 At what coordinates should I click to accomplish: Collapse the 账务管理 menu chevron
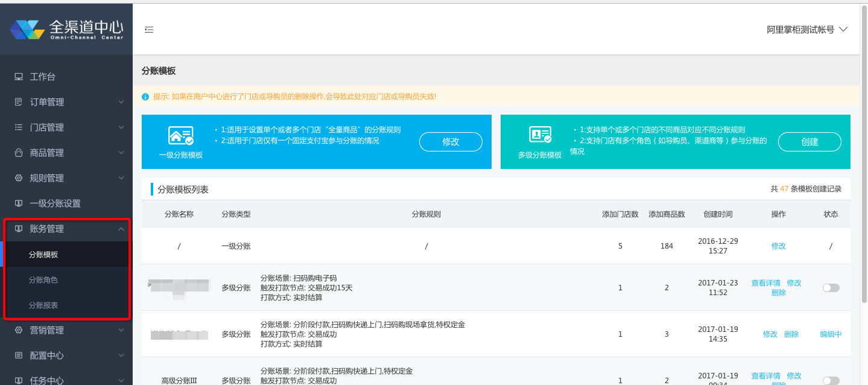click(x=121, y=229)
